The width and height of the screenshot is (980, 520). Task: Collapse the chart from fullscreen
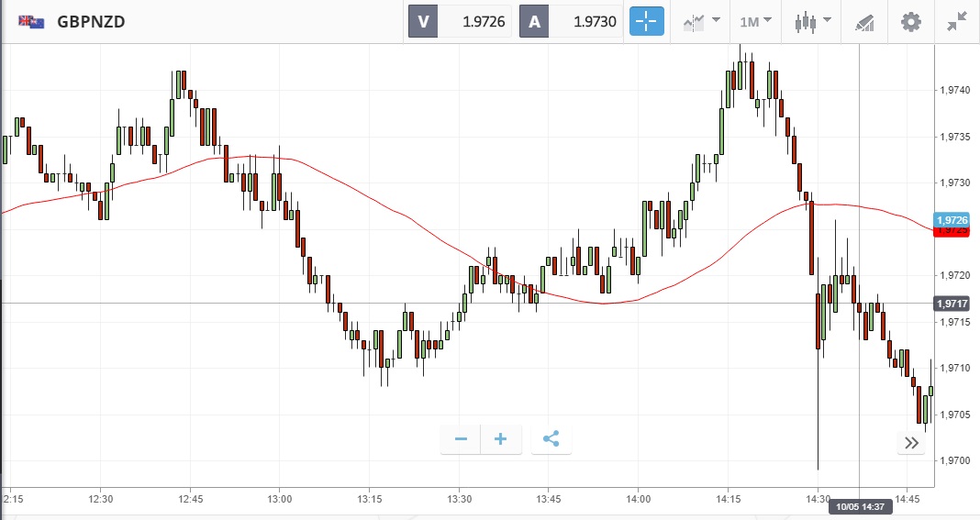tap(957, 21)
